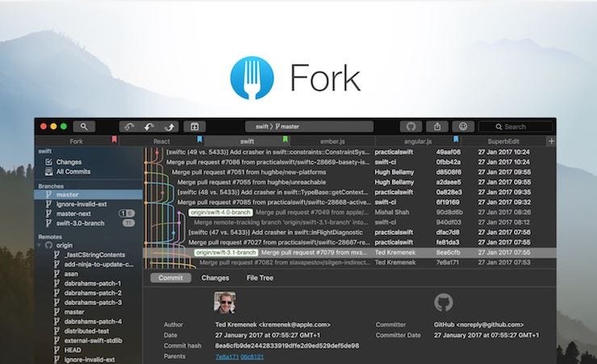This screenshot has width=597, height=364.
Task: Open the File Tree tab
Action: (x=259, y=278)
